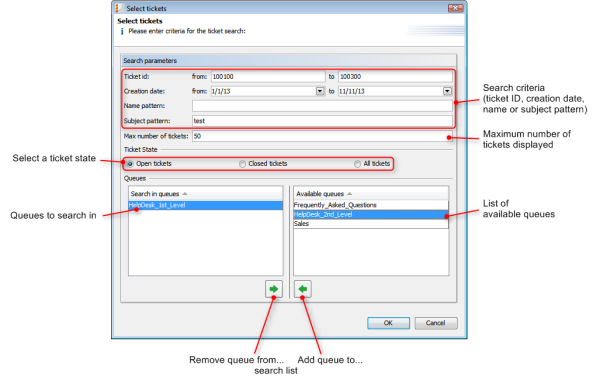Select Frequently_Asked_Questions in Available queues
The width and height of the screenshot is (600, 383).
pos(371,205)
